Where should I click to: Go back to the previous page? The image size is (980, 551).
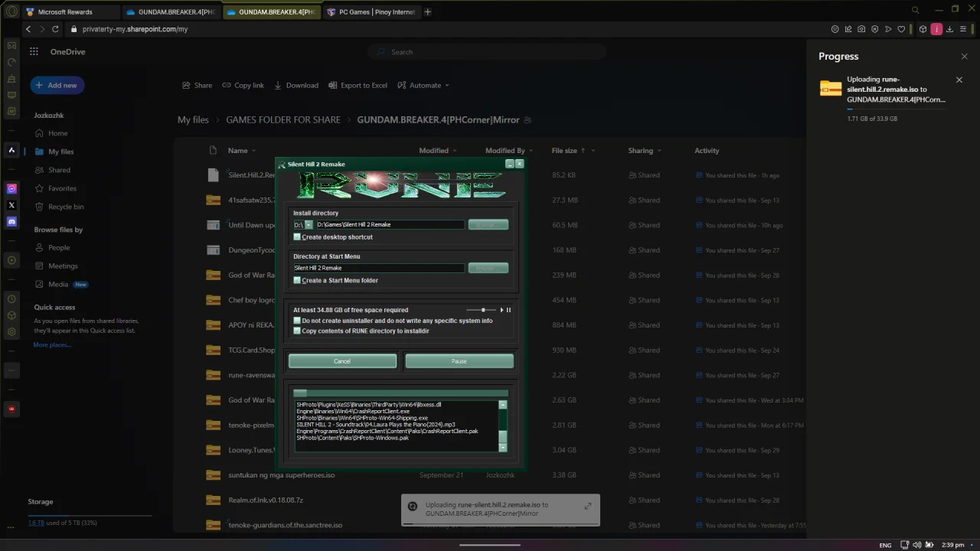[x=28, y=29]
